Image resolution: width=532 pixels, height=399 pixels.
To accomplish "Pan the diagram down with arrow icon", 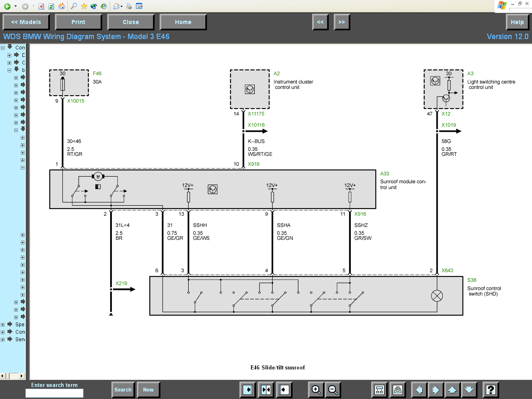I will (469, 390).
